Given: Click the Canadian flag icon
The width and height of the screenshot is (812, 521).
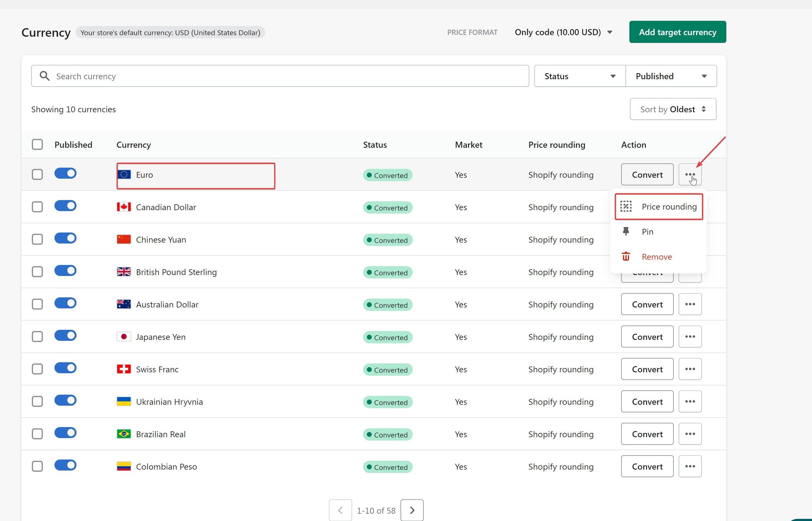Looking at the screenshot, I should coord(124,207).
